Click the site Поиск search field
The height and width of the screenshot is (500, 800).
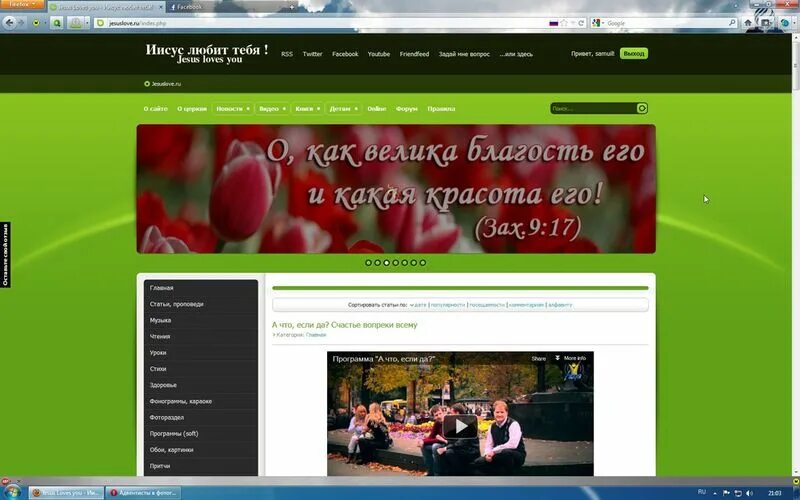click(593, 108)
